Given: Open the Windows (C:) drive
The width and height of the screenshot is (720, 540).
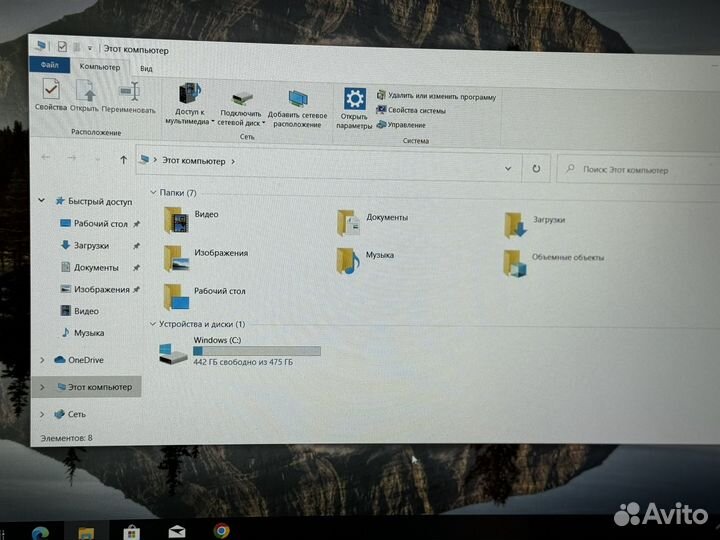Looking at the screenshot, I should click(x=175, y=351).
